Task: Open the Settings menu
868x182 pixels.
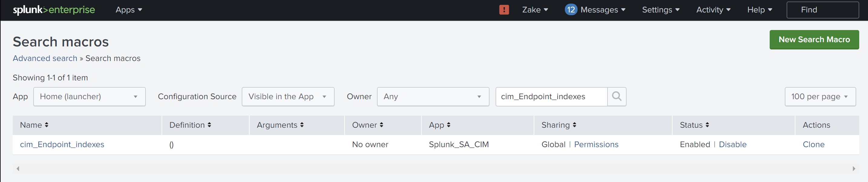Action: [x=660, y=10]
